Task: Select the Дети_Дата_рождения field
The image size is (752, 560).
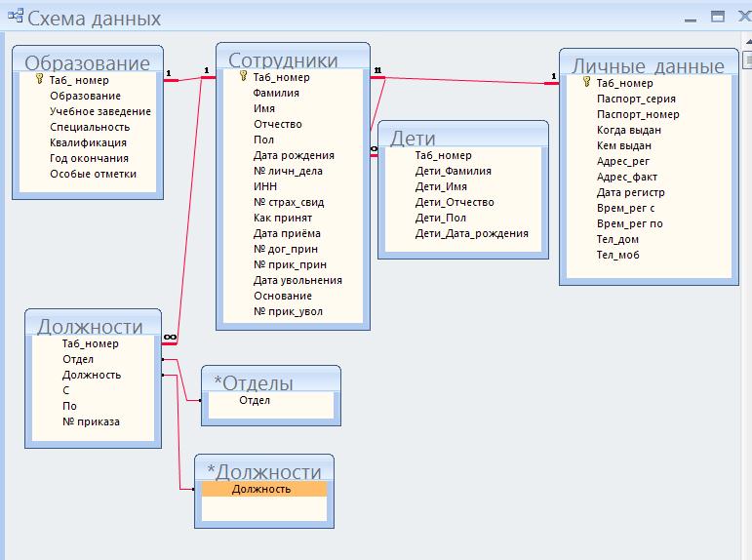Action: click(462, 233)
